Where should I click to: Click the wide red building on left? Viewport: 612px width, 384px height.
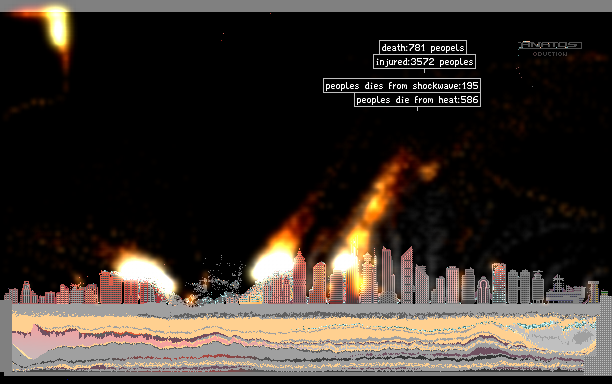111,288
